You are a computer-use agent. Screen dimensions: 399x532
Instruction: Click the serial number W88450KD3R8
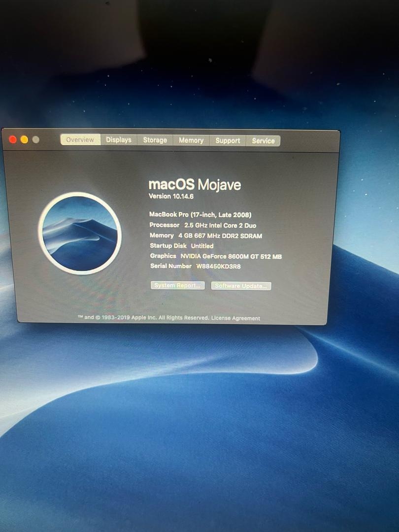pyautogui.click(x=218, y=266)
